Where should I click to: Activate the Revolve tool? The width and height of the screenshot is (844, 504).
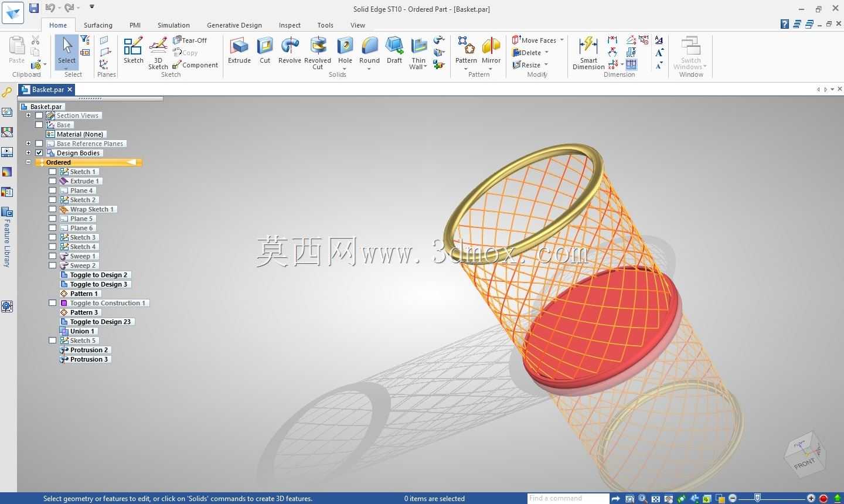290,50
